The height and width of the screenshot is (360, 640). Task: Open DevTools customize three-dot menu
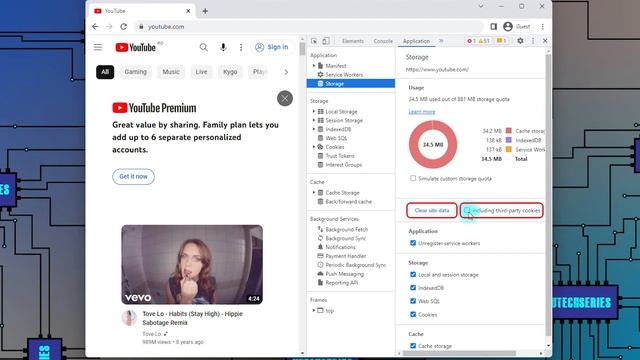tap(533, 41)
